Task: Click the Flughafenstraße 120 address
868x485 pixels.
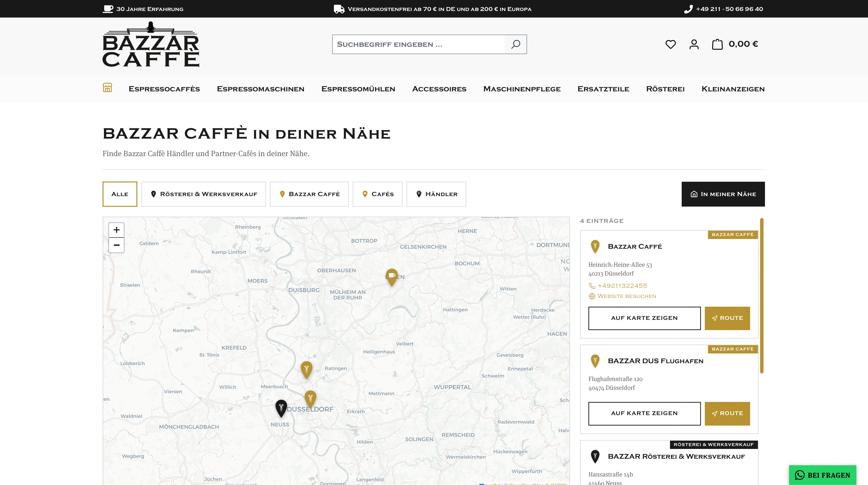Action: tap(615, 379)
